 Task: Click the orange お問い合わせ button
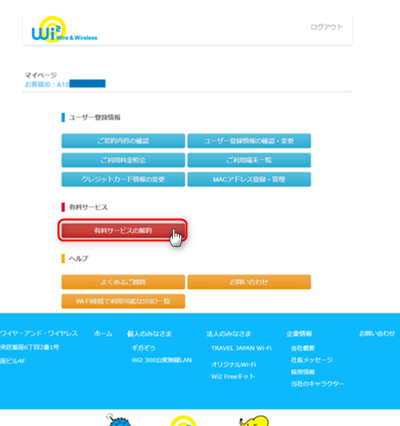(249, 282)
